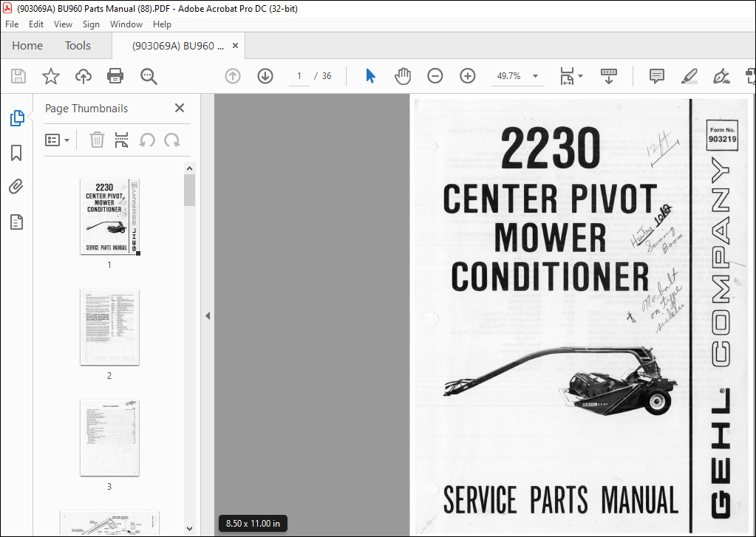Open the zoom level dropdown arrow

(x=535, y=76)
